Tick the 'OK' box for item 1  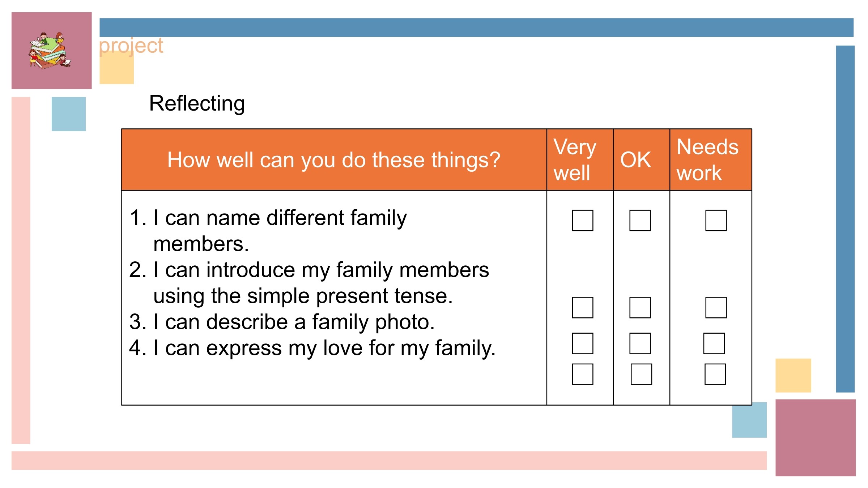pos(640,220)
